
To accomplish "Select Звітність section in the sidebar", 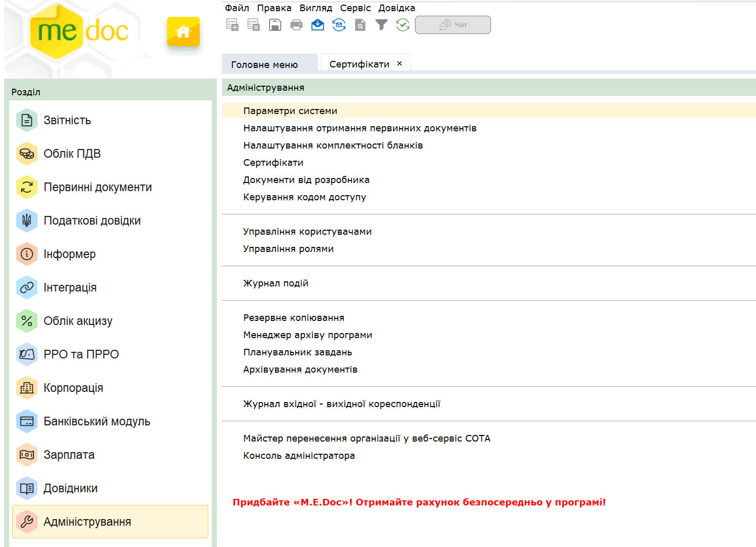I will click(67, 120).
